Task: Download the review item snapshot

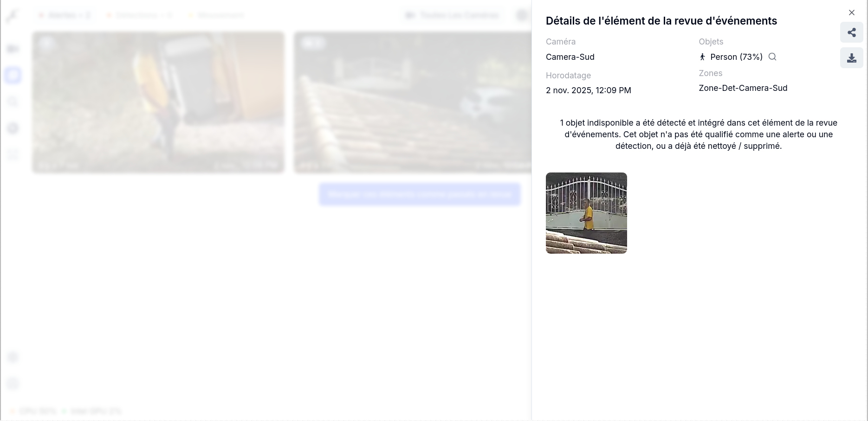Action: coord(851,58)
